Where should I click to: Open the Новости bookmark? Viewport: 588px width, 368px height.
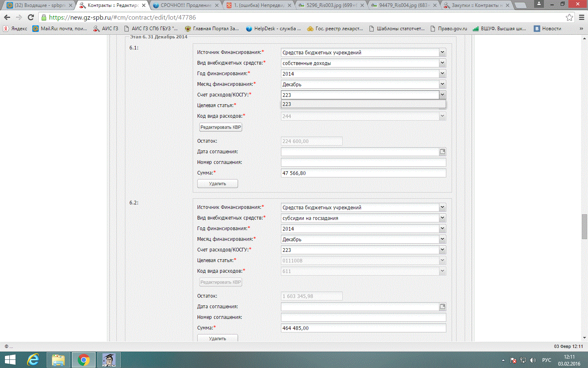click(548, 29)
